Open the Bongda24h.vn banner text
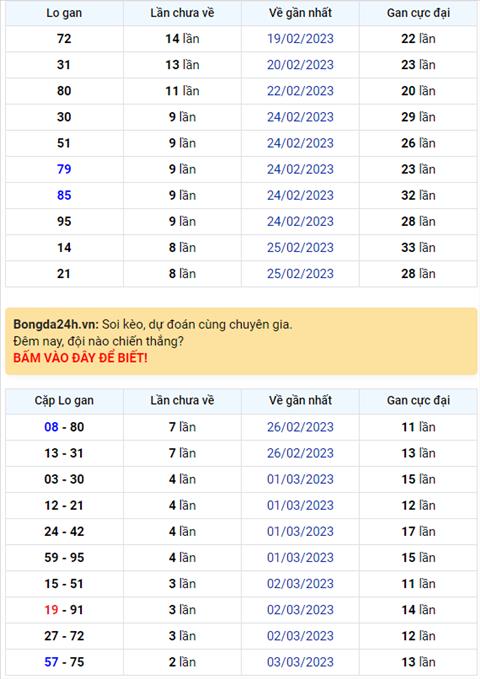 152,324
